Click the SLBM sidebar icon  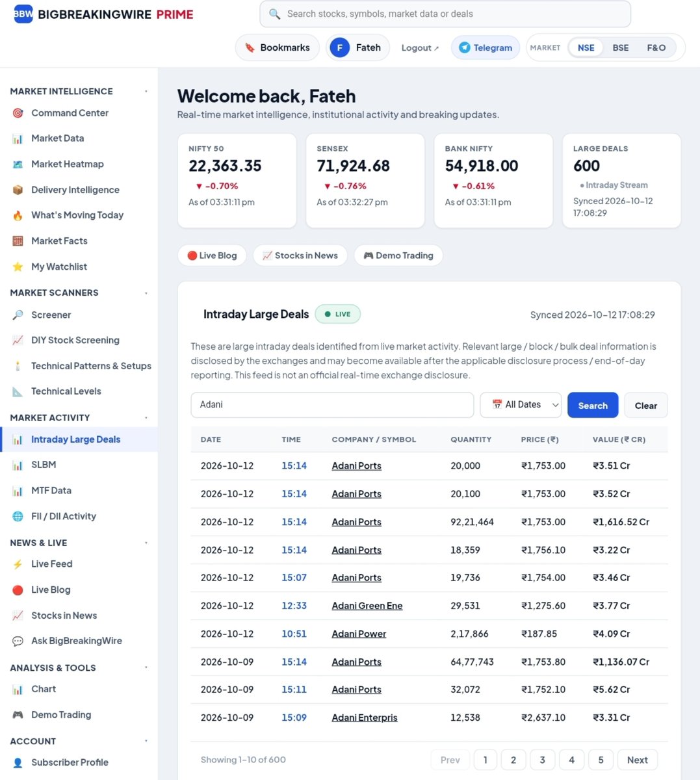point(18,465)
